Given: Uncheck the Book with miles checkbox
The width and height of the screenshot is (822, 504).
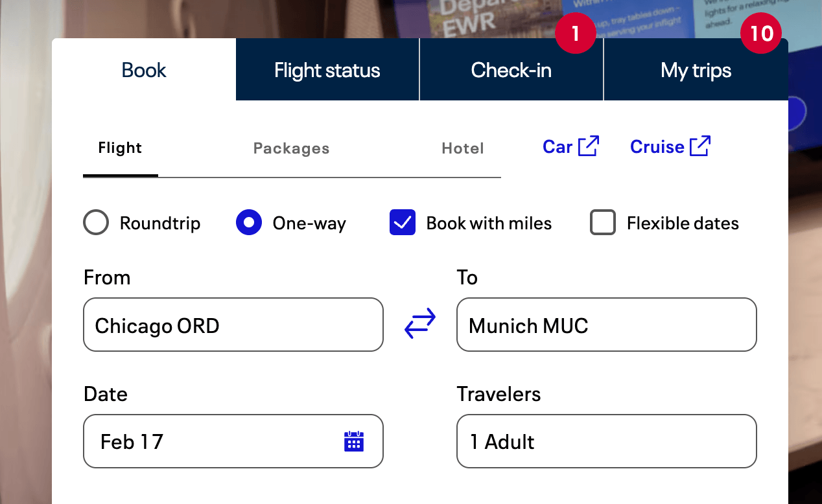Looking at the screenshot, I should tap(403, 223).
